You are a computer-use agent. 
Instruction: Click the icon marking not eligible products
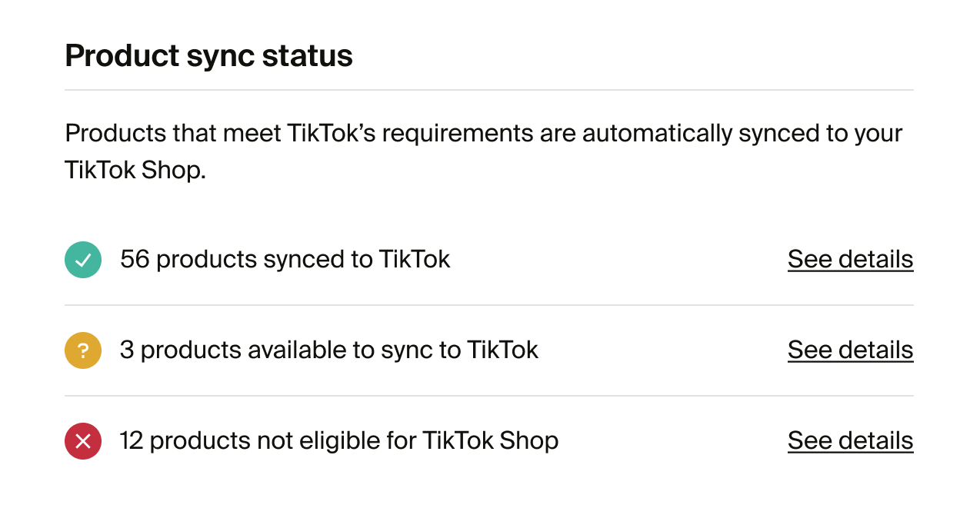[x=82, y=441]
